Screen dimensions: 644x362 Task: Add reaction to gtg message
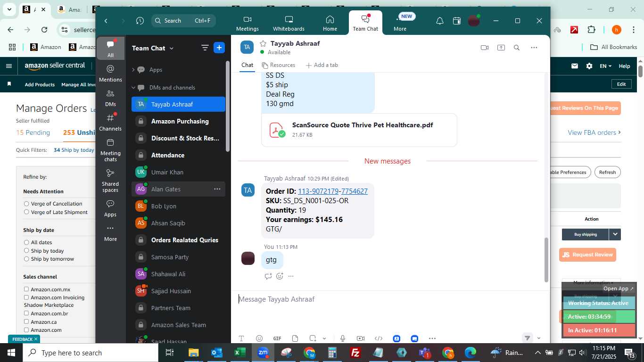(280, 276)
